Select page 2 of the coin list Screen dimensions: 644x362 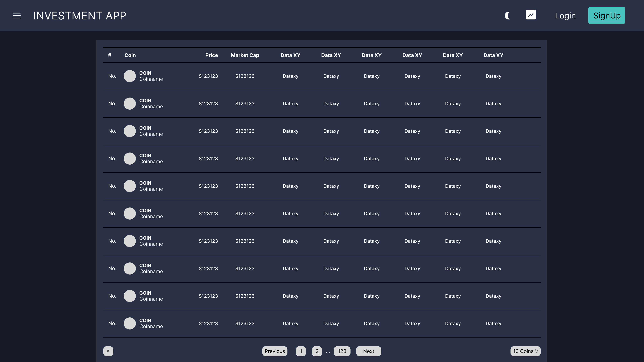click(x=317, y=351)
